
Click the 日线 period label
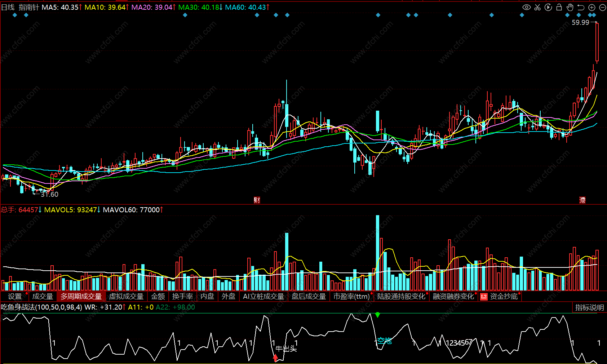pos(8,7)
